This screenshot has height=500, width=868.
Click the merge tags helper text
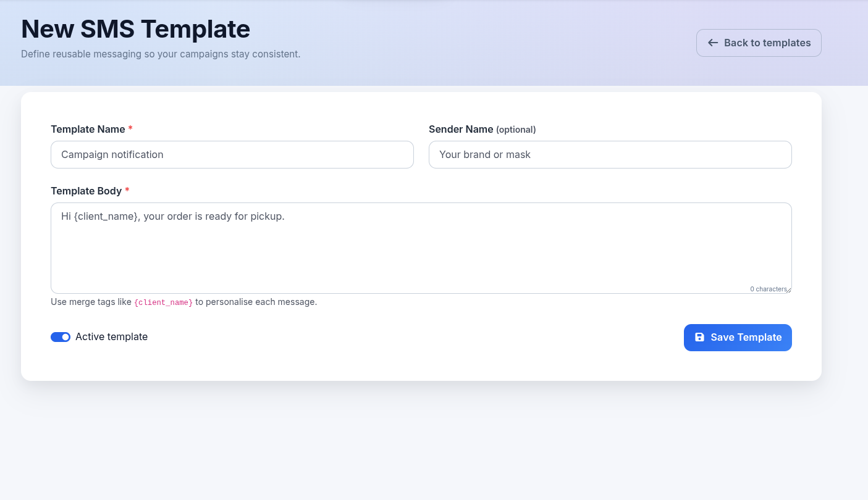tap(183, 302)
